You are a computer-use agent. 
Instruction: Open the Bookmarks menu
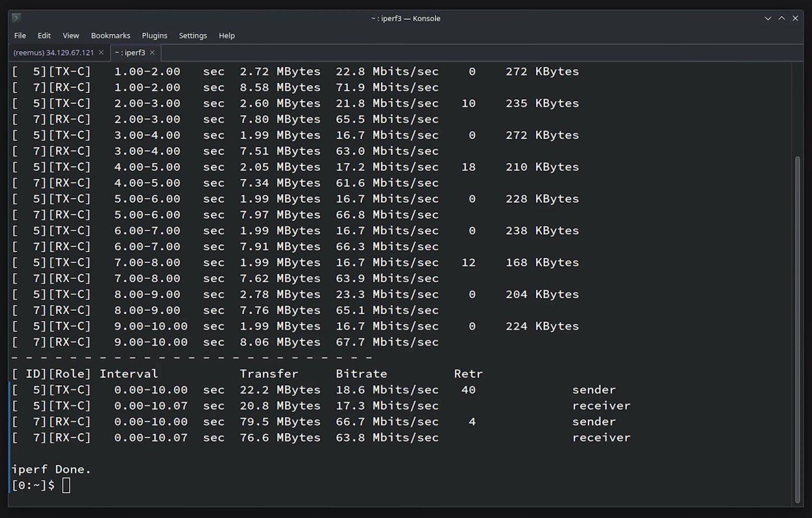click(x=111, y=36)
